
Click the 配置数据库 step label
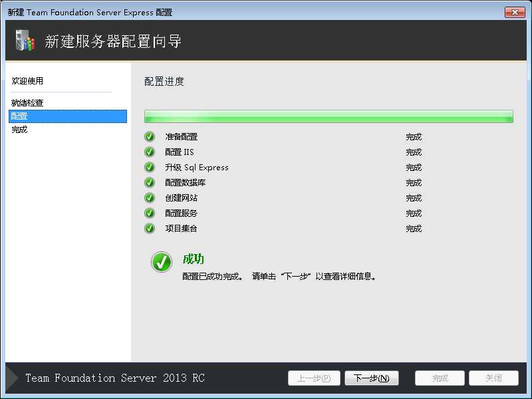click(186, 182)
